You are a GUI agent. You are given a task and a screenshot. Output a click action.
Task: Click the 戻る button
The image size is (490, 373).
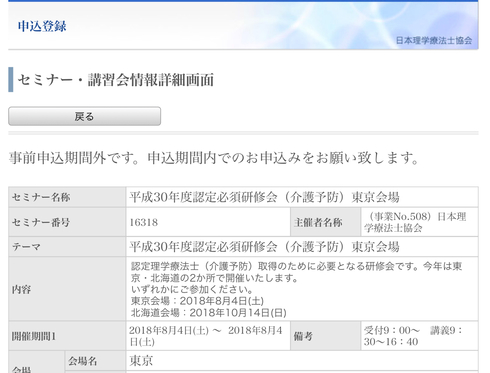tap(84, 116)
